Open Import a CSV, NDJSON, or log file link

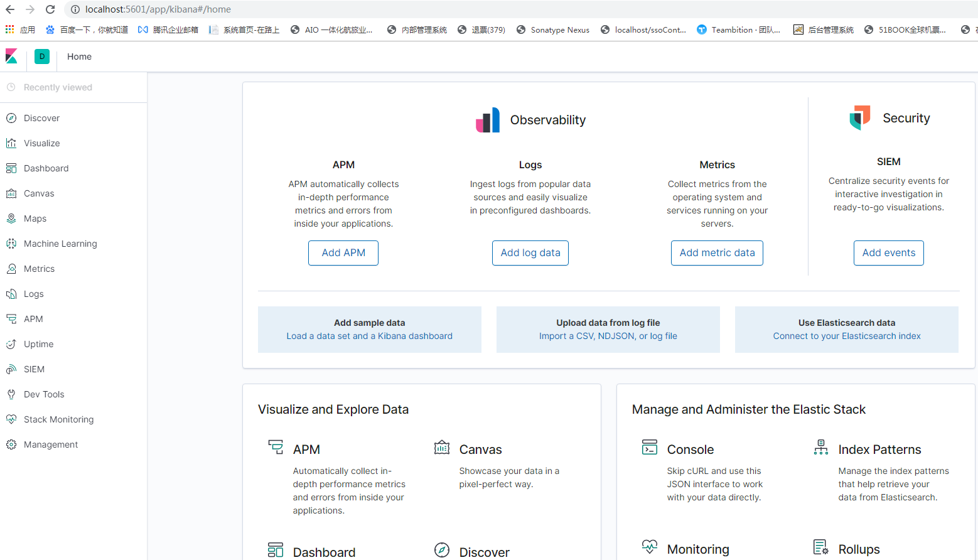[608, 337]
